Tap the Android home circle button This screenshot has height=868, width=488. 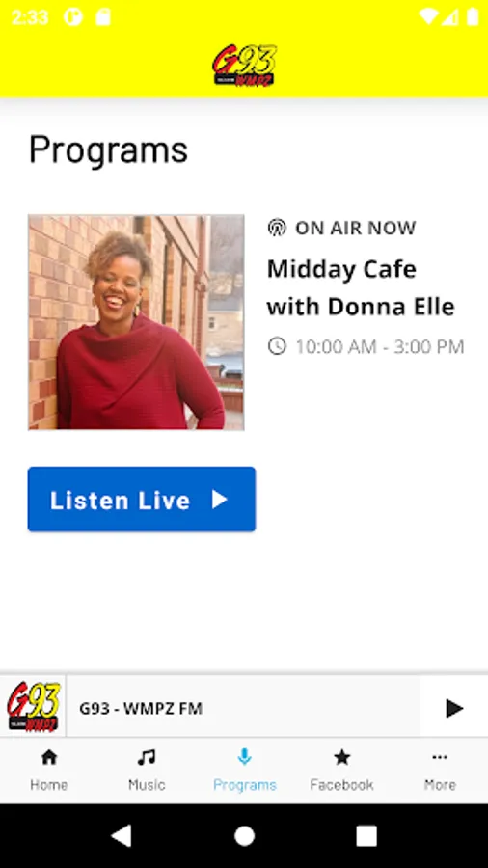click(245, 836)
